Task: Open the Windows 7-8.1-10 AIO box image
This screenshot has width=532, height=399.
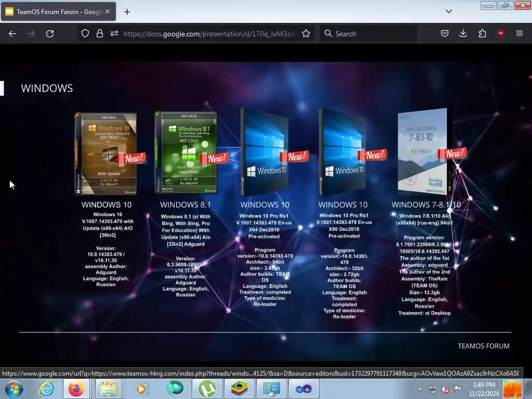Action: [424, 151]
